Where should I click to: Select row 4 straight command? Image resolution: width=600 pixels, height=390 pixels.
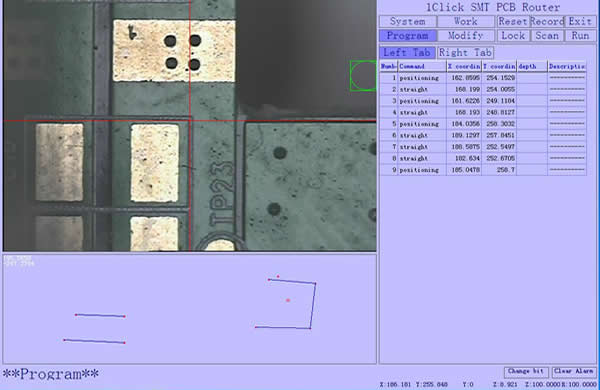click(483, 112)
